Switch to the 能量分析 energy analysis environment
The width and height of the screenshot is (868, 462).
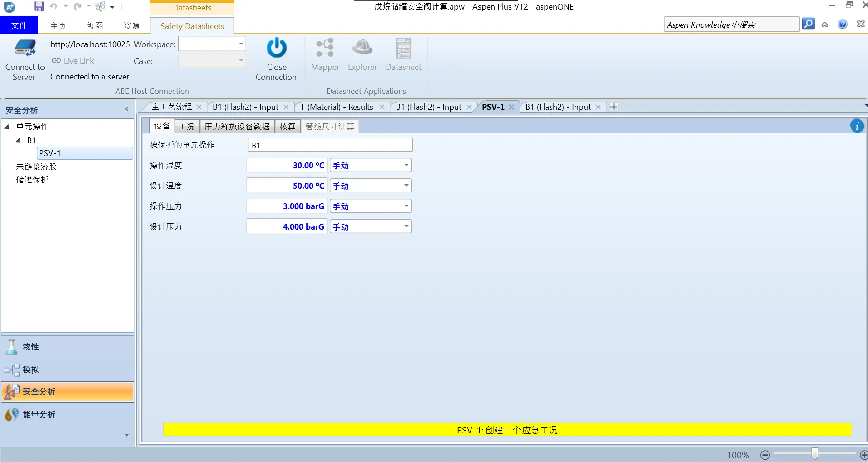[x=39, y=414]
